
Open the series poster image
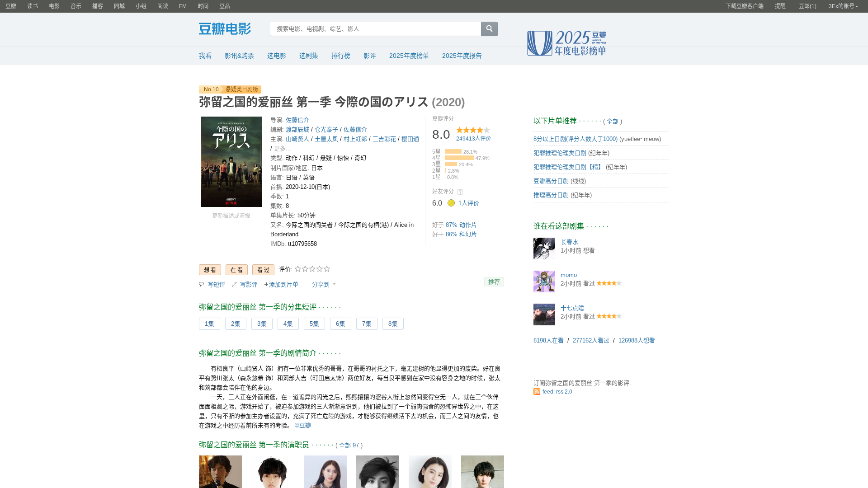231,162
